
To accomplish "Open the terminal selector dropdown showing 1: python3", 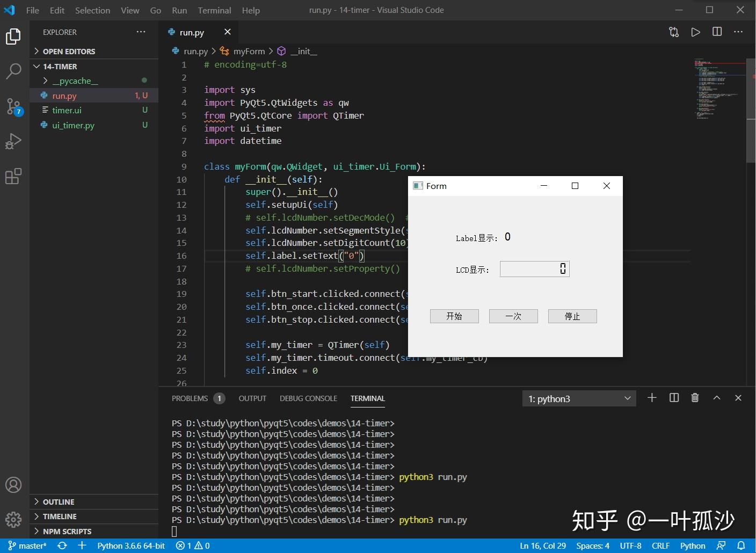I will [x=579, y=398].
